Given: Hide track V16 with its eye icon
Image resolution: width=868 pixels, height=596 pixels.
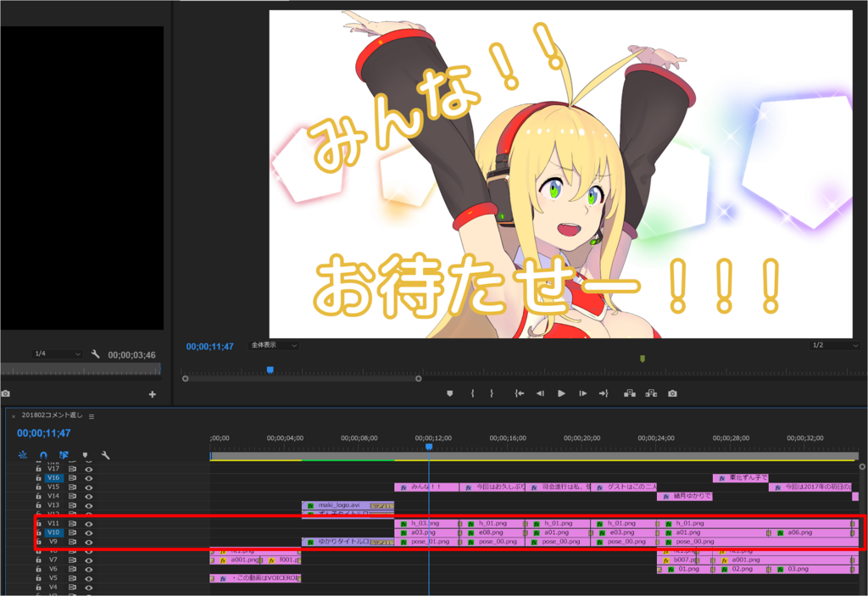Looking at the screenshot, I should pos(88,478).
